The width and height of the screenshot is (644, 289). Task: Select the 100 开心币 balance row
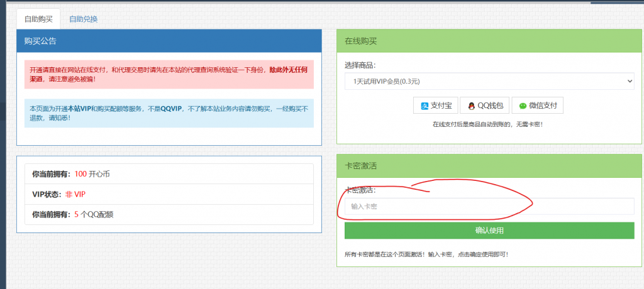[x=169, y=174]
